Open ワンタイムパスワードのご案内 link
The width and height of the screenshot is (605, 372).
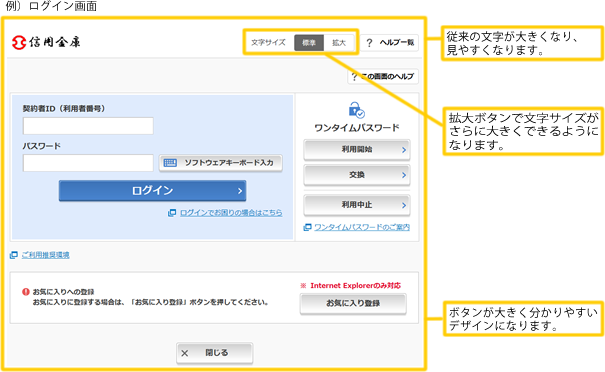[362, 227]
